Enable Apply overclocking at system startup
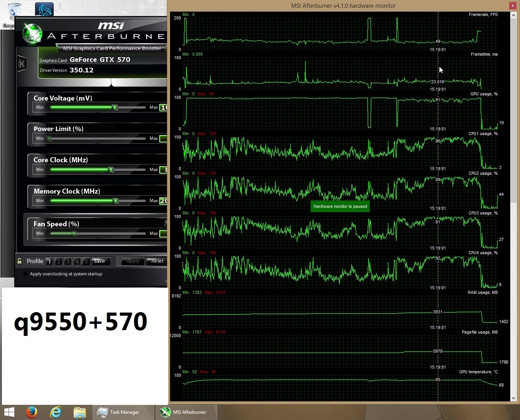Image resolution: width=520 pixels, height=420 pixels. (x=26, y=274)
